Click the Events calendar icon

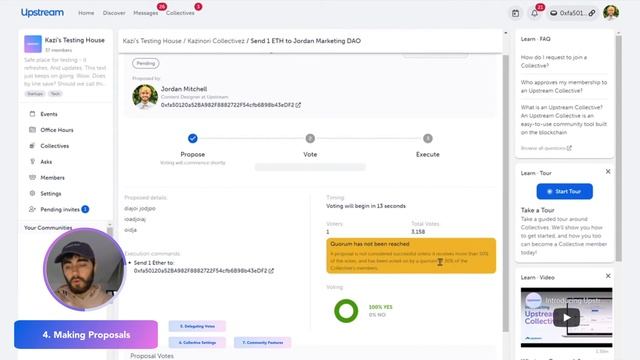pyautogui.click(x=32, y=114)
